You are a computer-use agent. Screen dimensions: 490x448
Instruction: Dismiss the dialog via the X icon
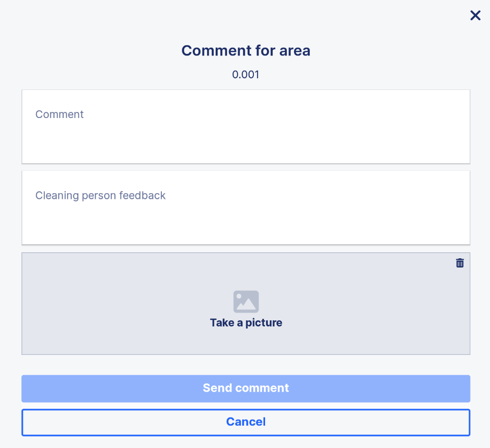click(475, 15)
